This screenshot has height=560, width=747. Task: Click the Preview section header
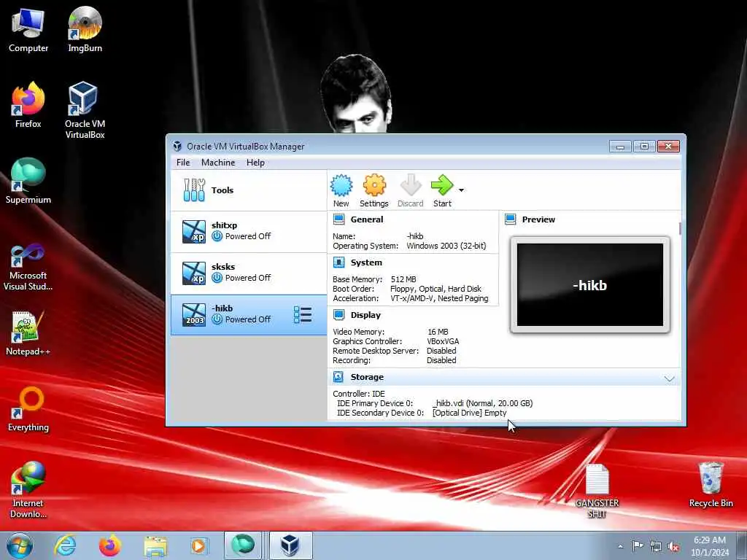point(538,219)
